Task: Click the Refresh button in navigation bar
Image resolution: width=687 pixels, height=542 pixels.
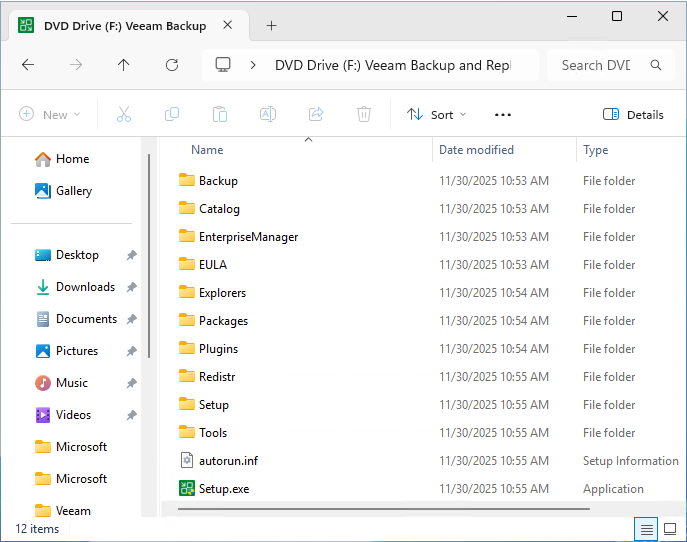Action: click(172, 65)
